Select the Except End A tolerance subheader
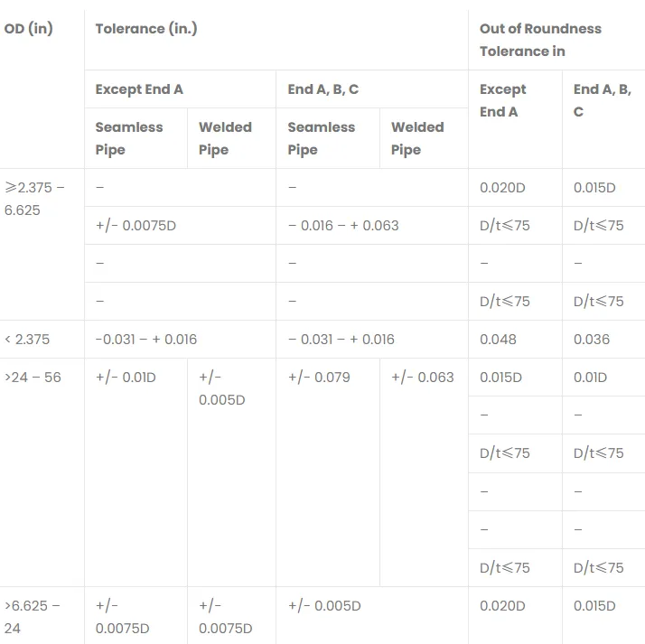The height and width of the screenshot is (644, 645). [x=139, y=89]
